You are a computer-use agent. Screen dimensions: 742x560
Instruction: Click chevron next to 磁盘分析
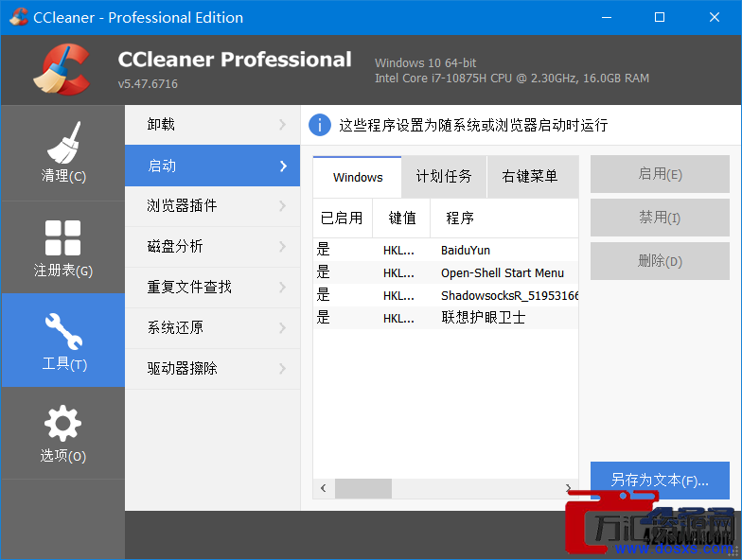[282, 247]
